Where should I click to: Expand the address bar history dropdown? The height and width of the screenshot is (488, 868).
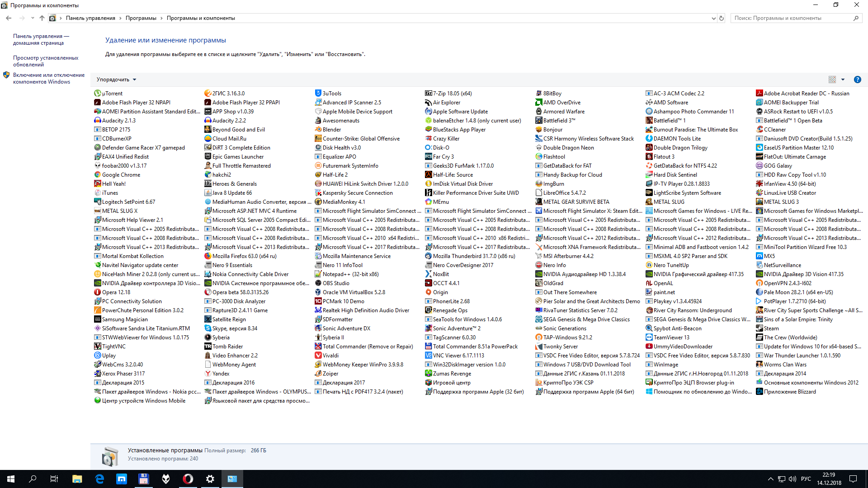click(713, 18)
